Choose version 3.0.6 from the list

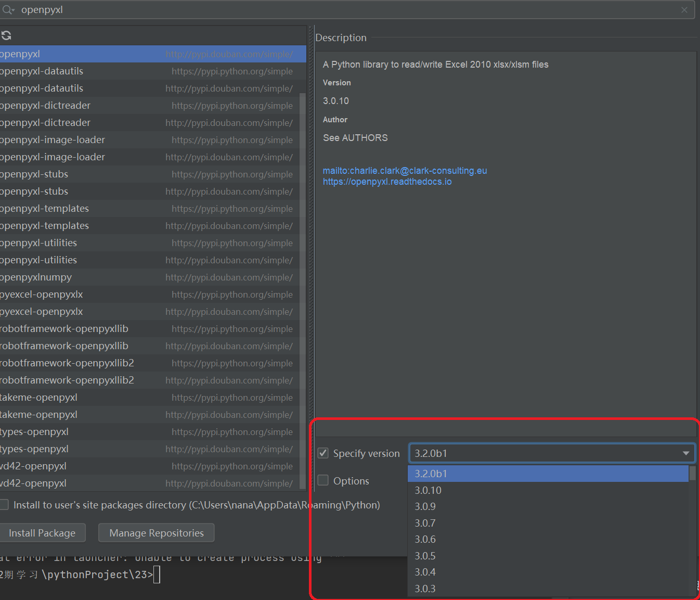[x=548, y=539]
